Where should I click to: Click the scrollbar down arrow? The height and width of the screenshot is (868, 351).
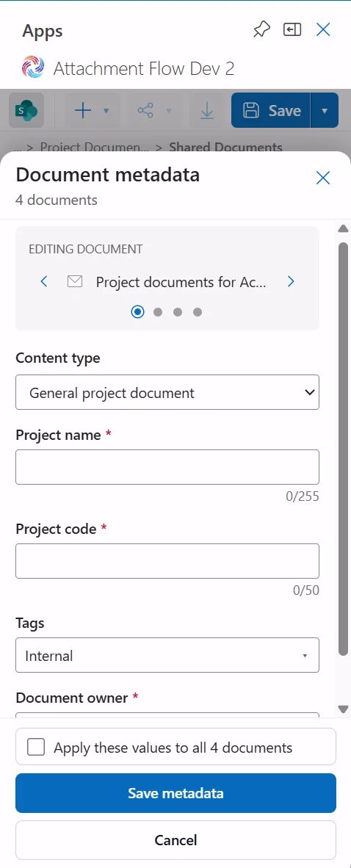click(x=343, y=709)
